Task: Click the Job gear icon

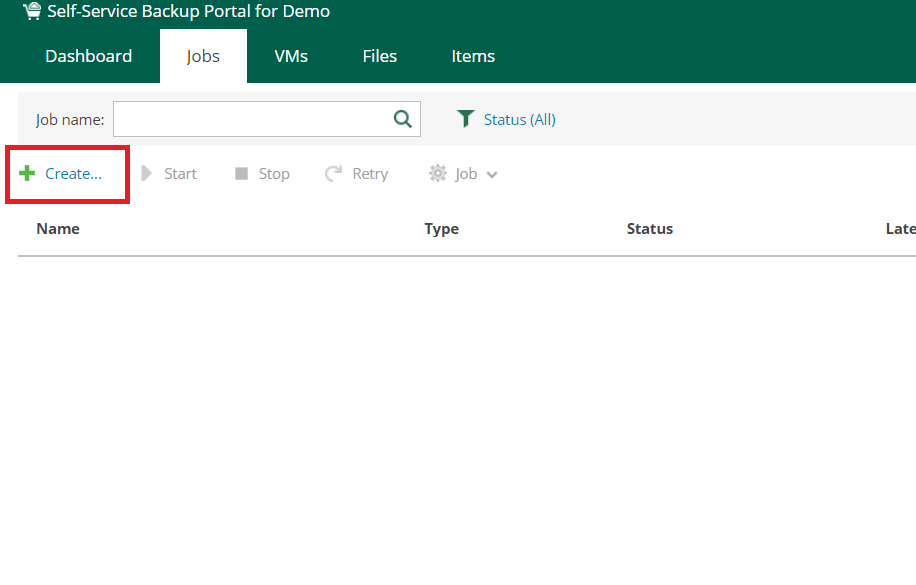Action: [x=438, y=174]
